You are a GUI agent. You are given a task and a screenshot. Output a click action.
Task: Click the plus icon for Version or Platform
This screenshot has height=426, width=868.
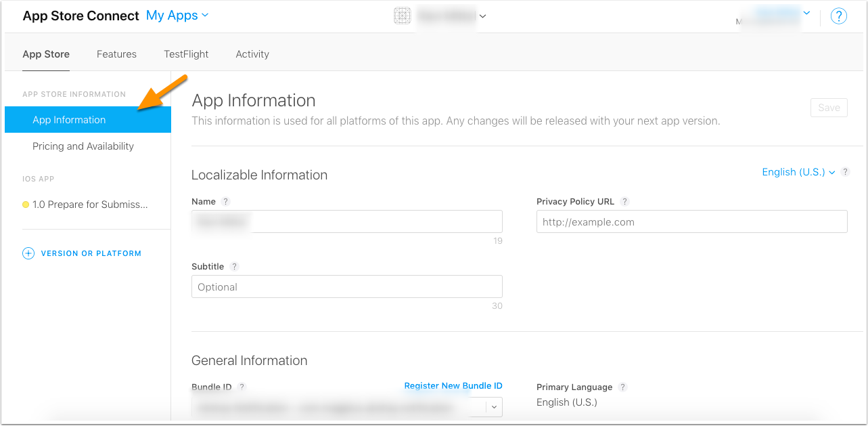pos(28,253)
